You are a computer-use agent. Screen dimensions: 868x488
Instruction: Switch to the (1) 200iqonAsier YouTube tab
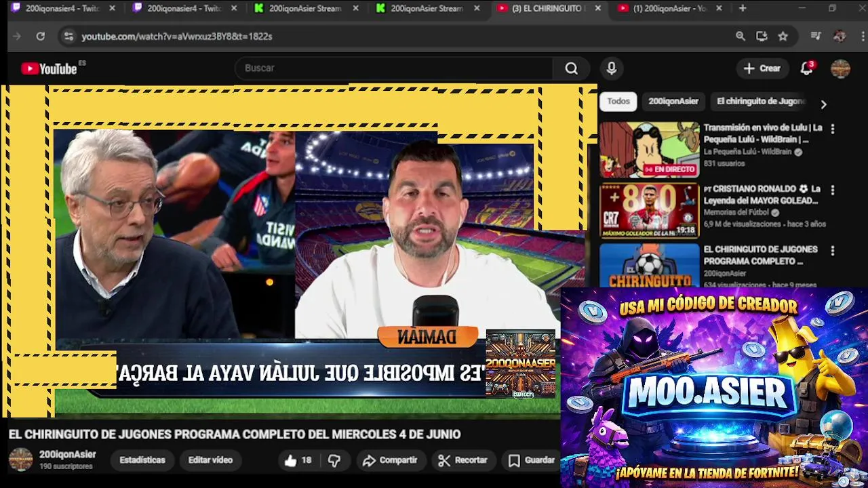point(669,8)
